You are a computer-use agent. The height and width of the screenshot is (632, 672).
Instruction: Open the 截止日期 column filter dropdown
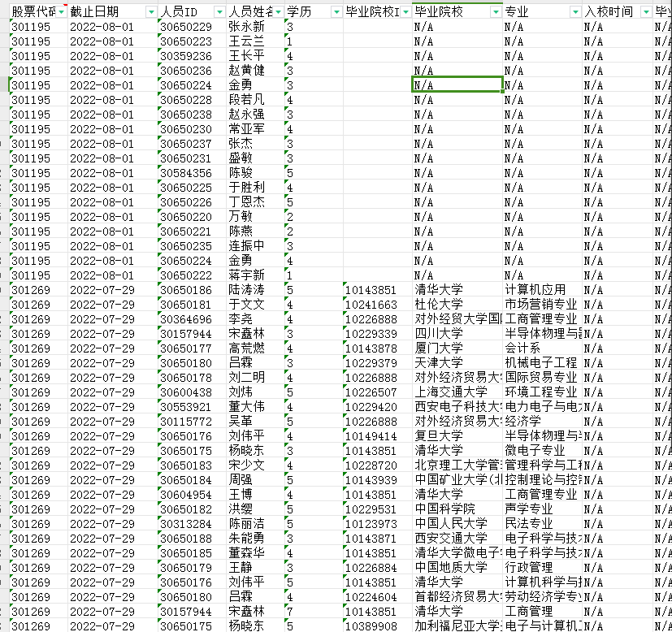[150, 12]
